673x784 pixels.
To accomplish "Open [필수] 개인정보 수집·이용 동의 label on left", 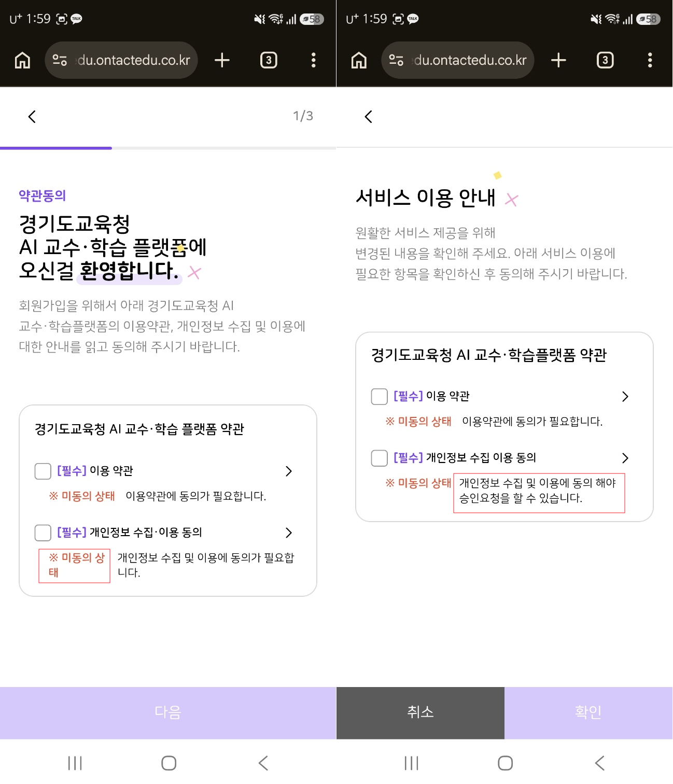I will [130, 533].
